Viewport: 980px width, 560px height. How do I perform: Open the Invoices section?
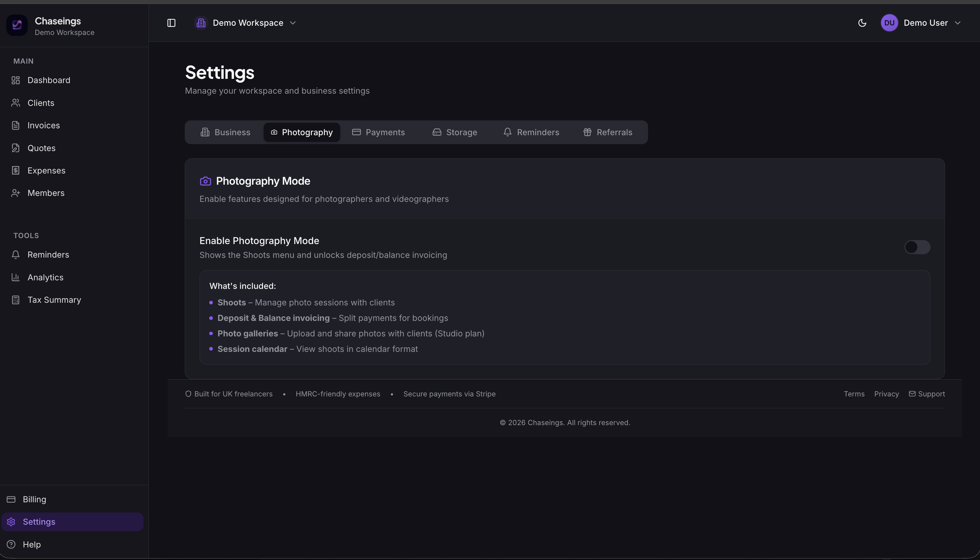tap(44, 125)
